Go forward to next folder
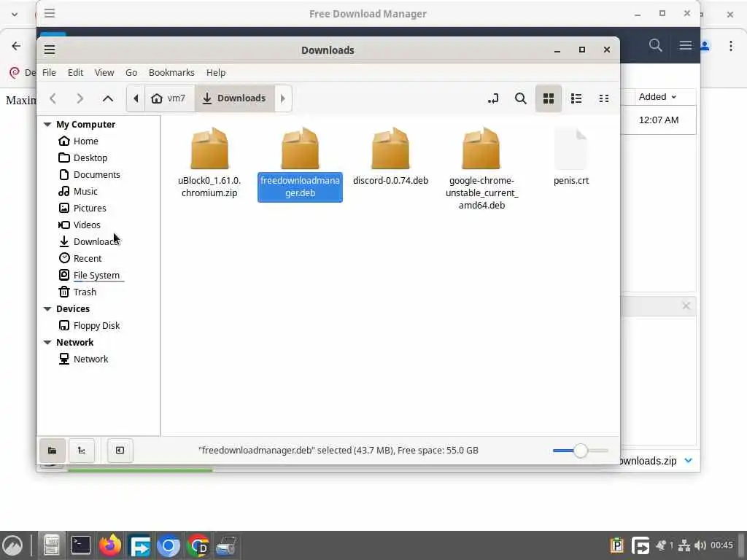This screenshot has height=560, width=747. (80, 98)
